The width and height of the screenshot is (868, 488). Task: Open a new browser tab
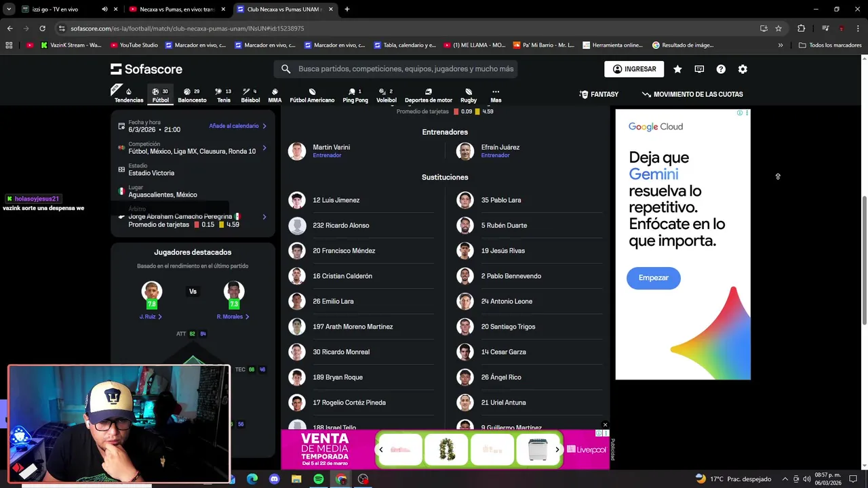(x=347, y=9)
